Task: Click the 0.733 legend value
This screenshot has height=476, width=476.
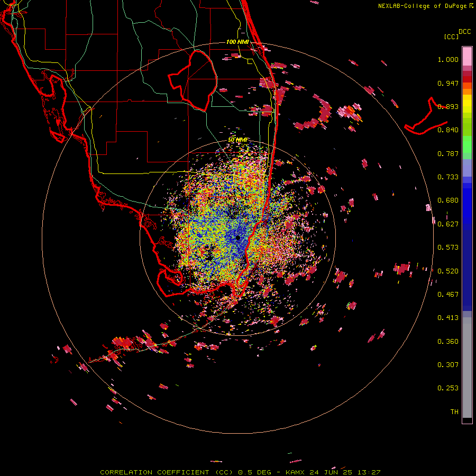Action: (448, 177)
